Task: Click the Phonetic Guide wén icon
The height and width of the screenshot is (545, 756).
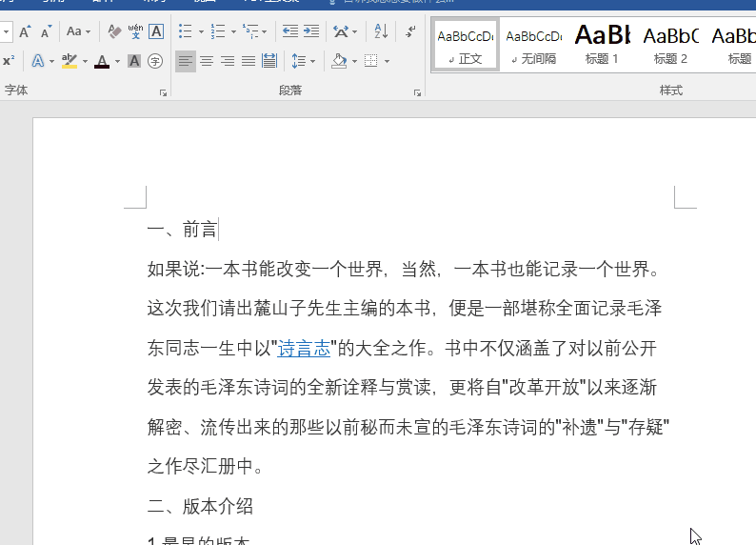Action: [x=135, y=31]
